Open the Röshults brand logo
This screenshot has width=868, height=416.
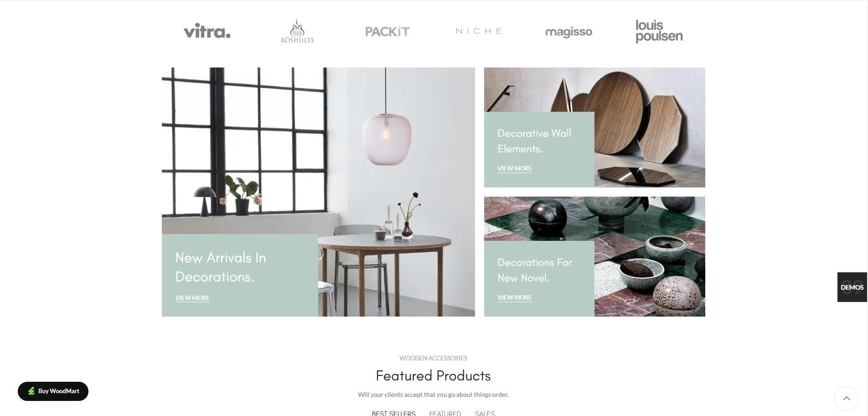click(297, 31)
